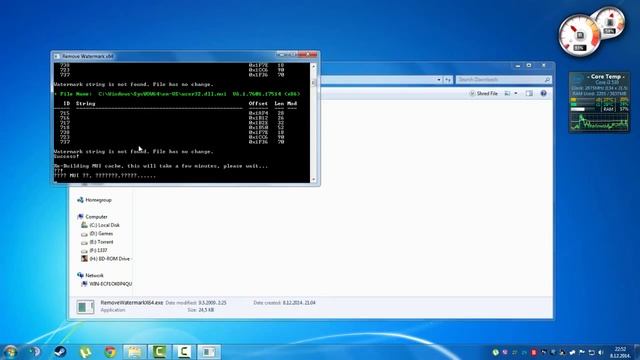The height and width of the screenshot is (360, 640).
Task: Open the white Camtasia recorder taskbar icon
Action: [x=184, y=351]
